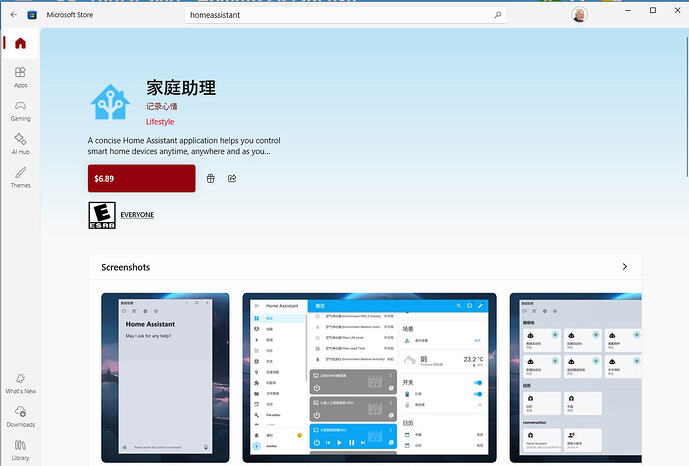Go back with the back arrow

coord(14,14)
